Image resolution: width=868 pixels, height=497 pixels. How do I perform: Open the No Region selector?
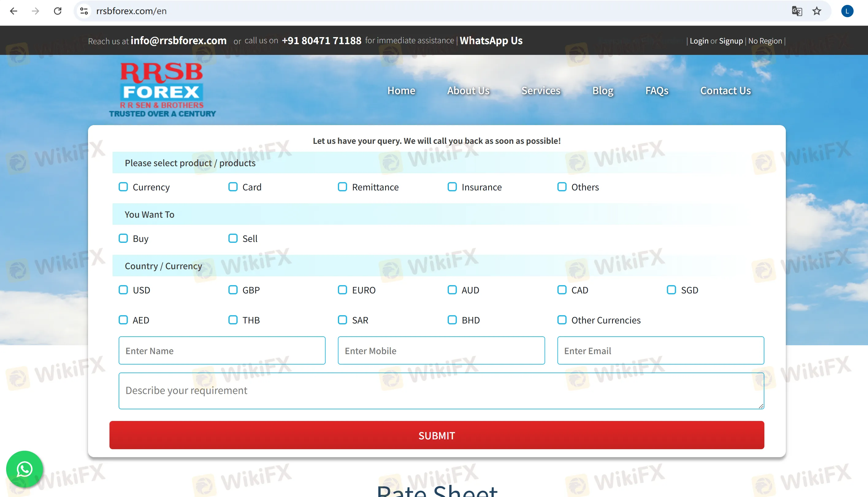coord(765,40)
